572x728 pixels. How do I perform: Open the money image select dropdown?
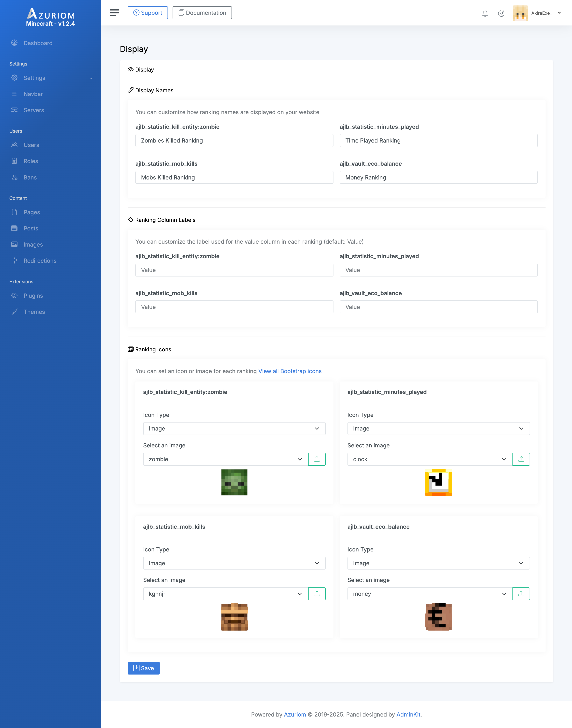pos(430,594)
